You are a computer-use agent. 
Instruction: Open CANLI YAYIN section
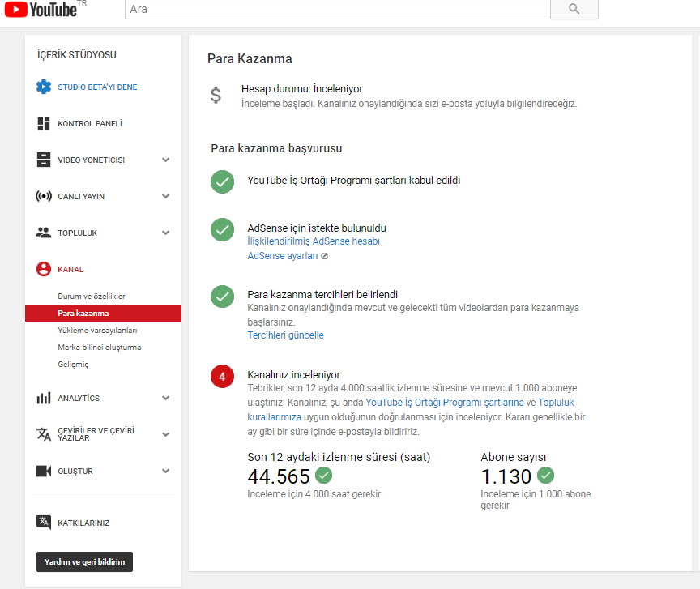[x=81, y=197]
